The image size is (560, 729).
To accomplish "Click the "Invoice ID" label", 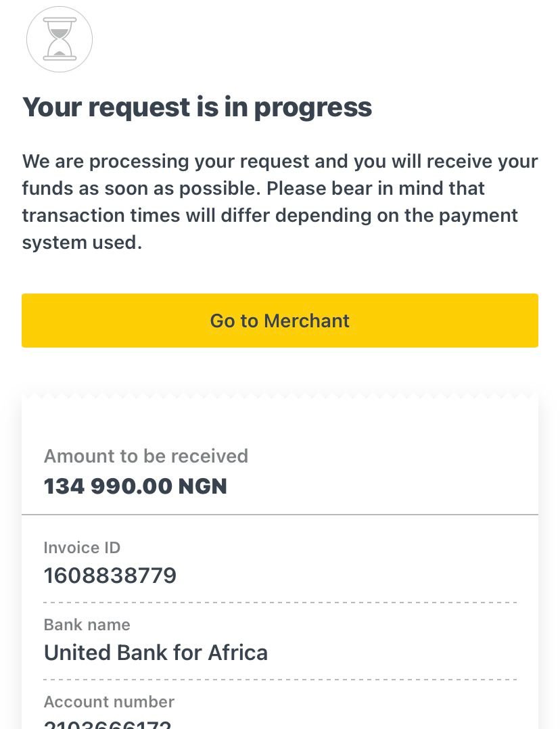I will coord(82,547).
